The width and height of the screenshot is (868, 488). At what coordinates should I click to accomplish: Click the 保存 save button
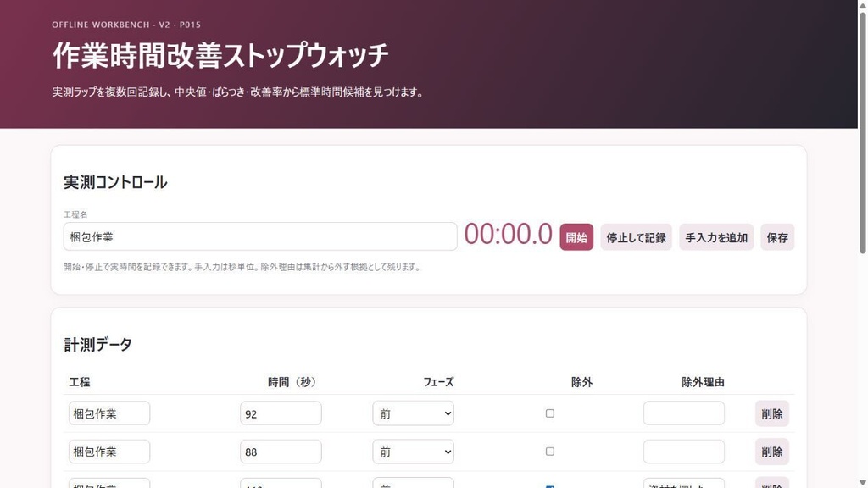click(x=777, y=237)
